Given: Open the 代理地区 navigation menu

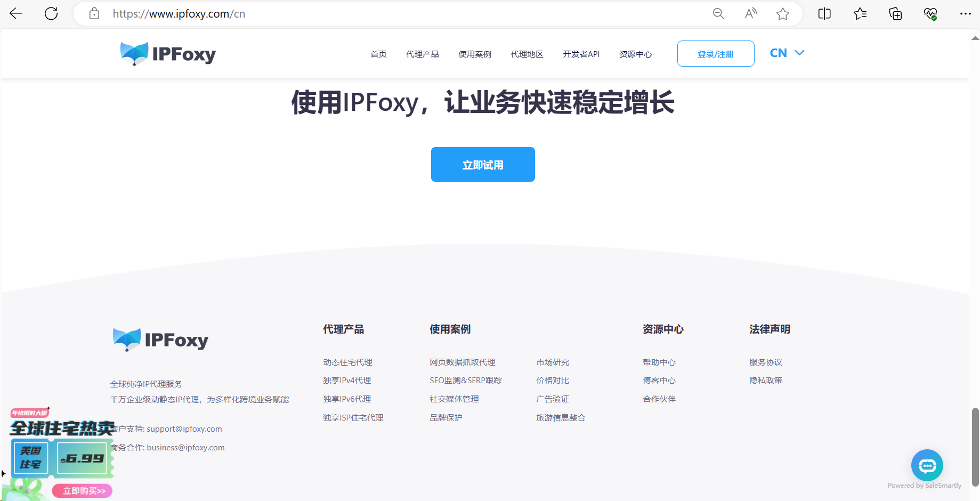Looking at the screenshot, I should coord(527,54).
